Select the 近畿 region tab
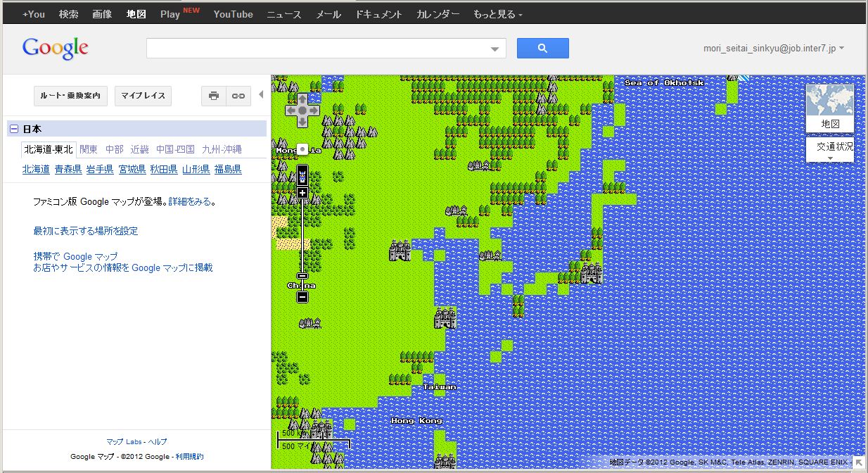The width and height of the screenshot is (868, 473). pyautogui.click(x=140, y=149)
